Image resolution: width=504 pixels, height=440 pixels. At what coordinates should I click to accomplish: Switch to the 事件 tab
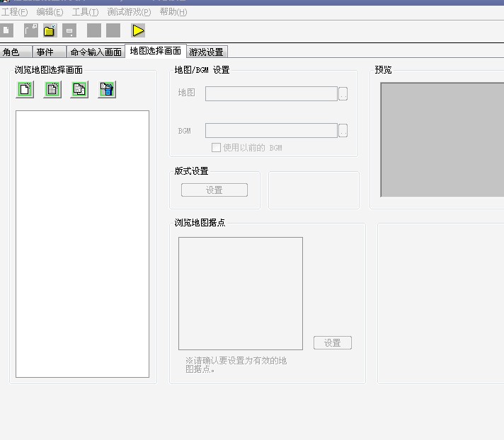click(50, 52)
